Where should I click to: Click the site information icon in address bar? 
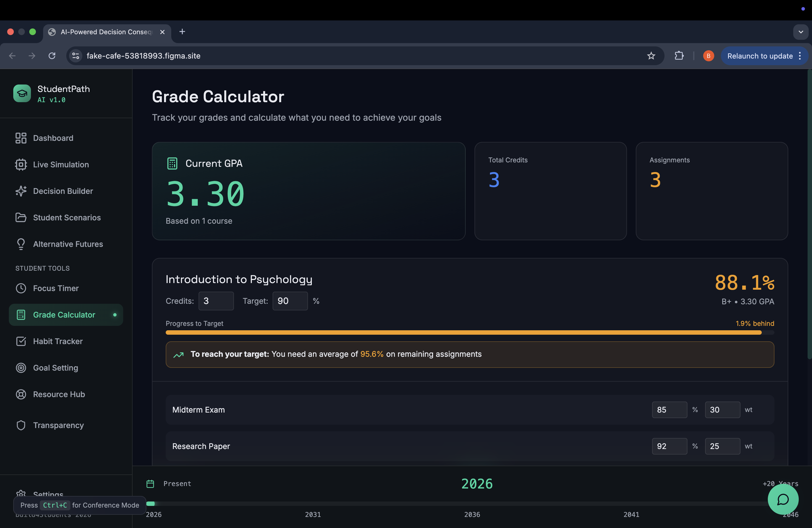pos(76,56)
